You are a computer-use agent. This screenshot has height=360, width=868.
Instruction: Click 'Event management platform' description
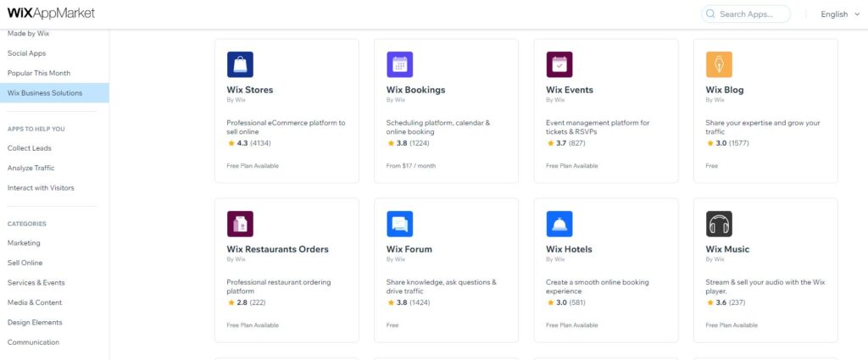click(x=598, y=127)
